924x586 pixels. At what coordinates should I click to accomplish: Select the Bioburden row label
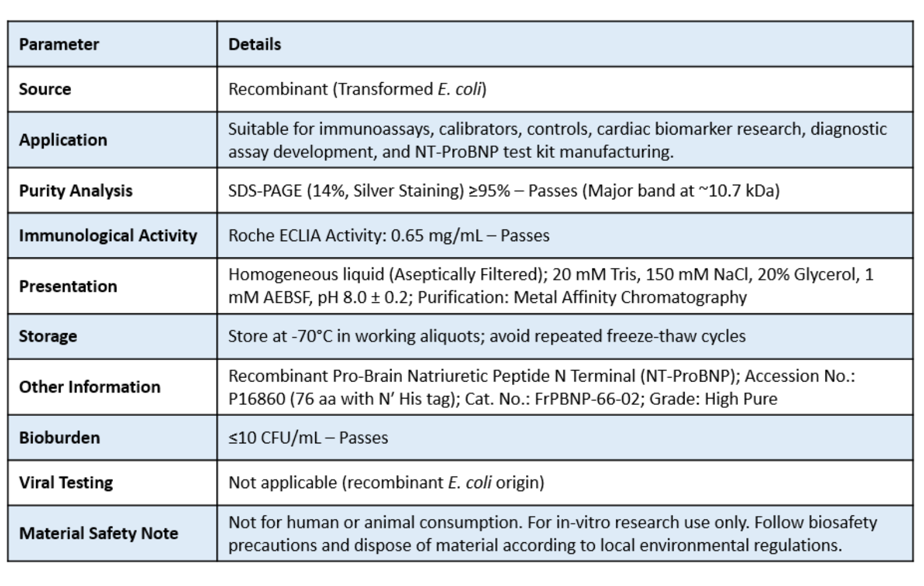click(59, 437)
